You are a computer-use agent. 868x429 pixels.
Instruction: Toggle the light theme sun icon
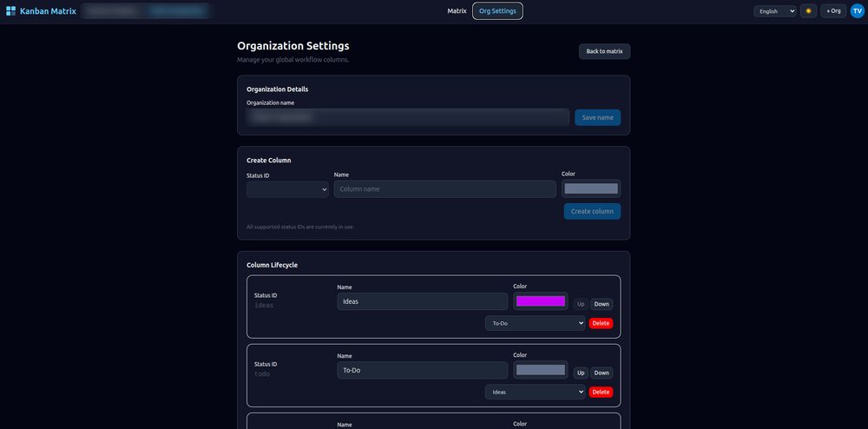(x=808, y=11)
